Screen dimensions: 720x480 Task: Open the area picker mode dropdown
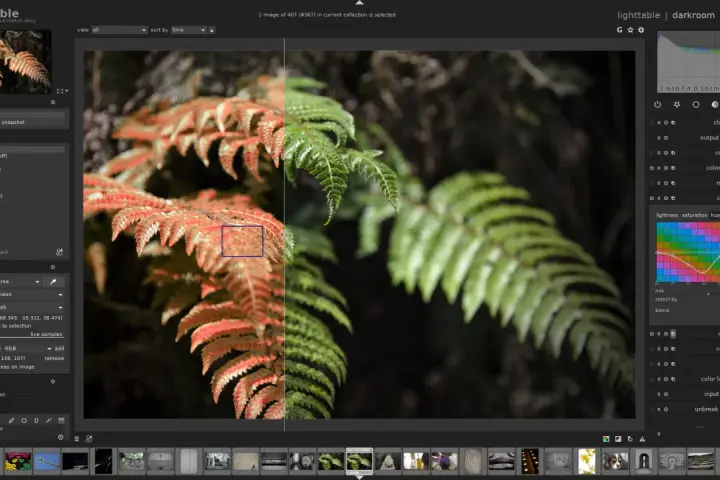tap(20, 282)
